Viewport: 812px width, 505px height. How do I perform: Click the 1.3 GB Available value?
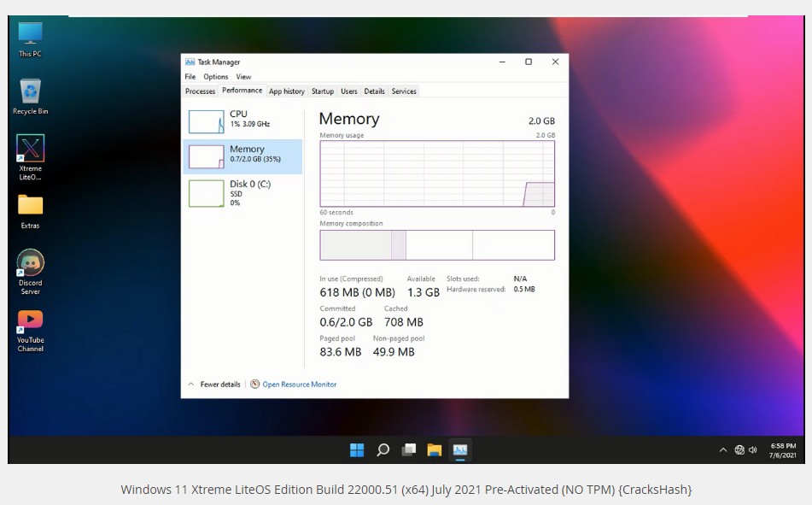[x=424, y=292]
